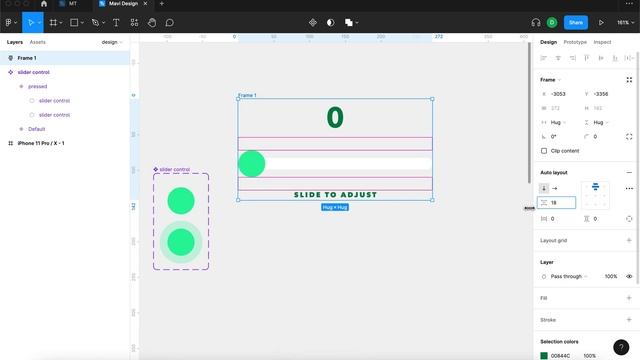Viewport: 640px width, 360px height.
Task: Click Align right icon
Action: coord(573,58)
